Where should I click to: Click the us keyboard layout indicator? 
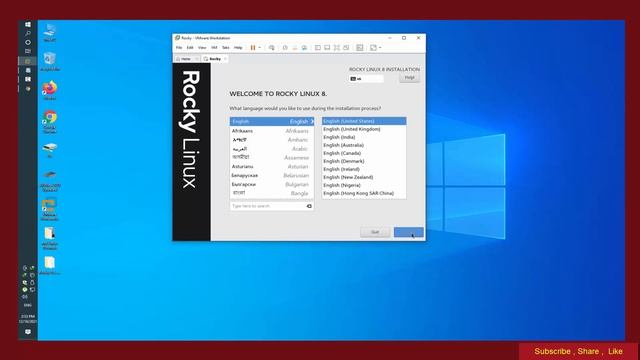pyautogui.click(x=366, y=79)
